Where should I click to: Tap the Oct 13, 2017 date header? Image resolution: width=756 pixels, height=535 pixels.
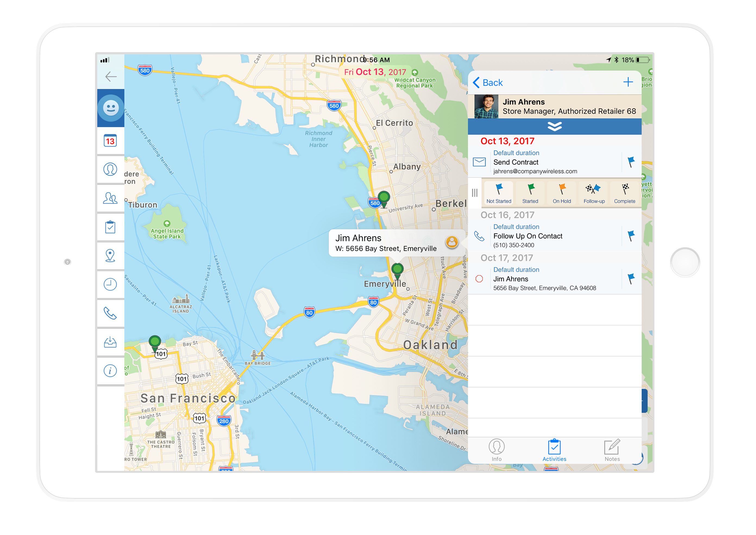[x=507, y=141]
